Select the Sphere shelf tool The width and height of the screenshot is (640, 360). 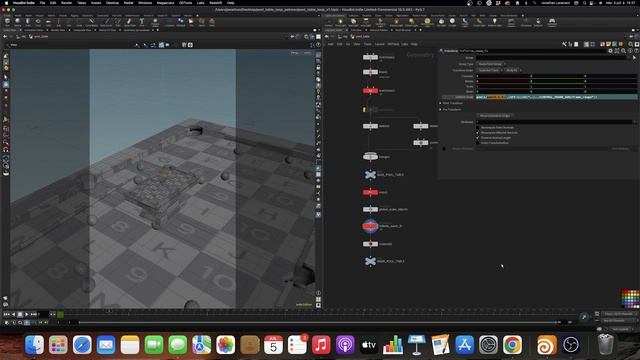click(18, 22)
